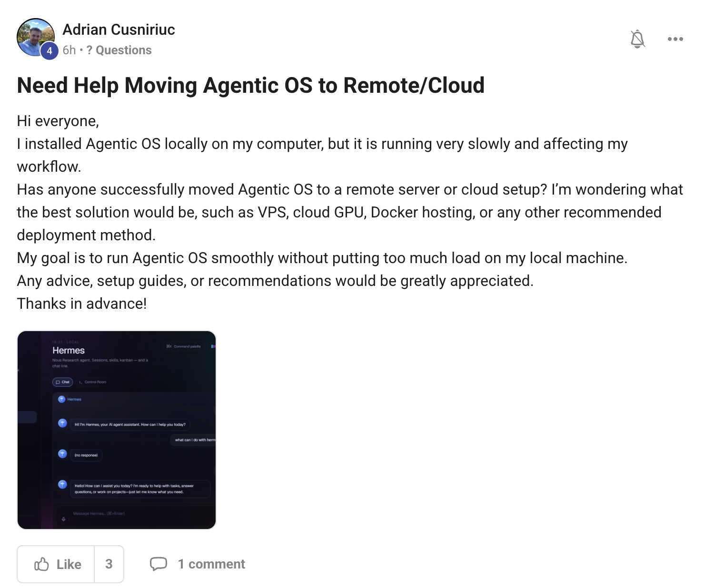
Task: Click the 'Hi everyone,' greeting text
Action: [x=58, y=121]
